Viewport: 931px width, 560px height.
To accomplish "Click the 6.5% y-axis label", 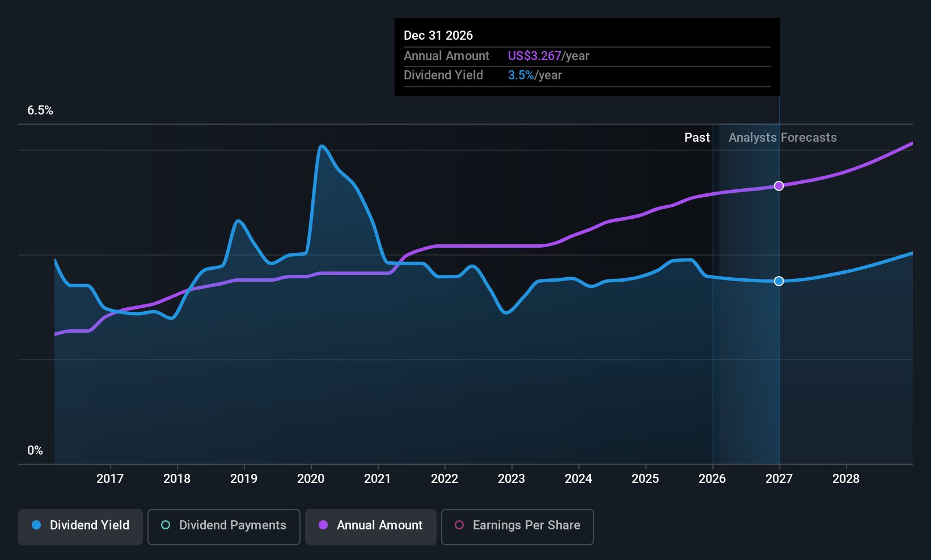I will pos(40,111).
